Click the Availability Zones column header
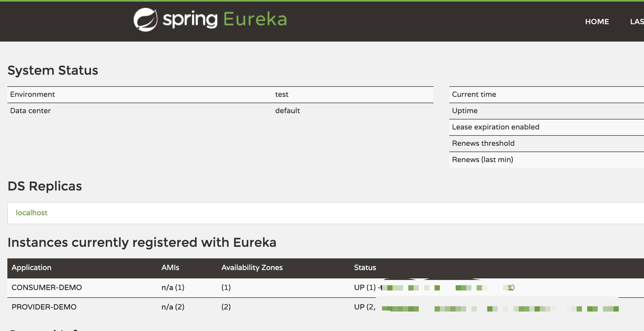This screenshot has height=331, width=644. point(252,268)
